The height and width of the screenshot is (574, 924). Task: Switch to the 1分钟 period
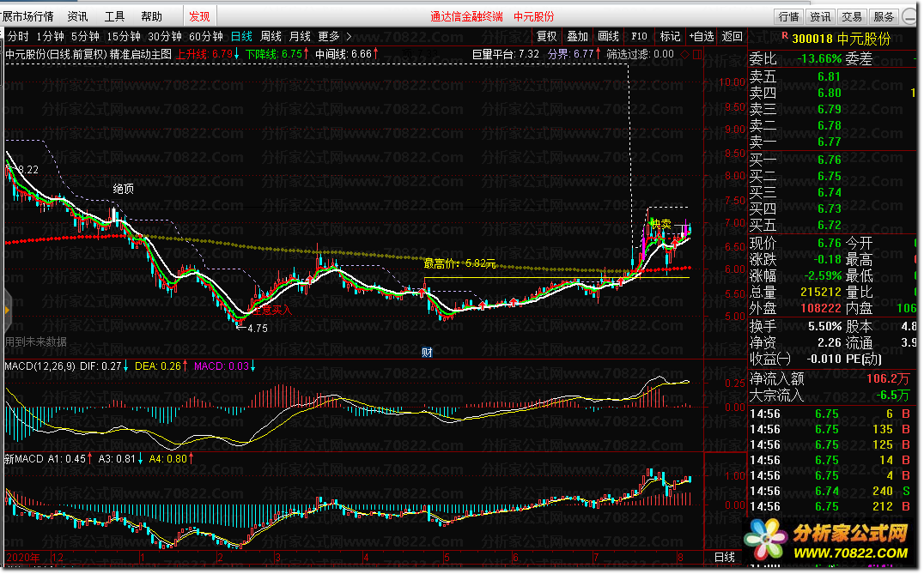pos(50,37)
